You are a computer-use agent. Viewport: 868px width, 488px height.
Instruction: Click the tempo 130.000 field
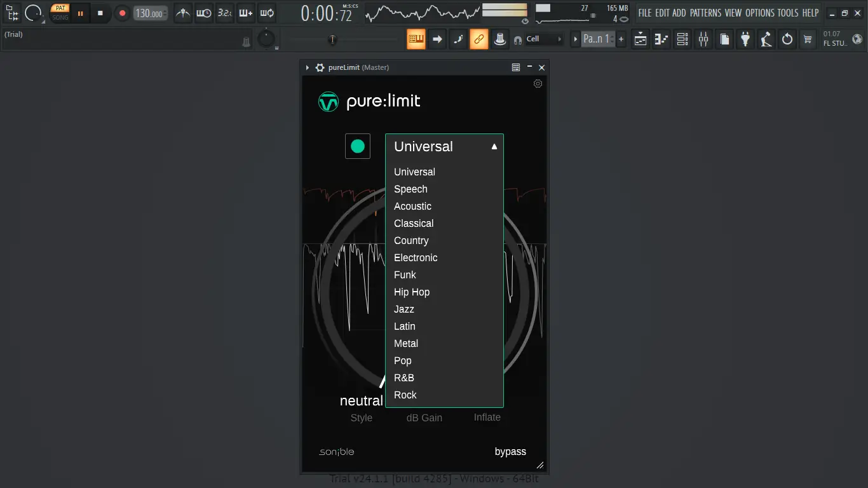point(151,13)
